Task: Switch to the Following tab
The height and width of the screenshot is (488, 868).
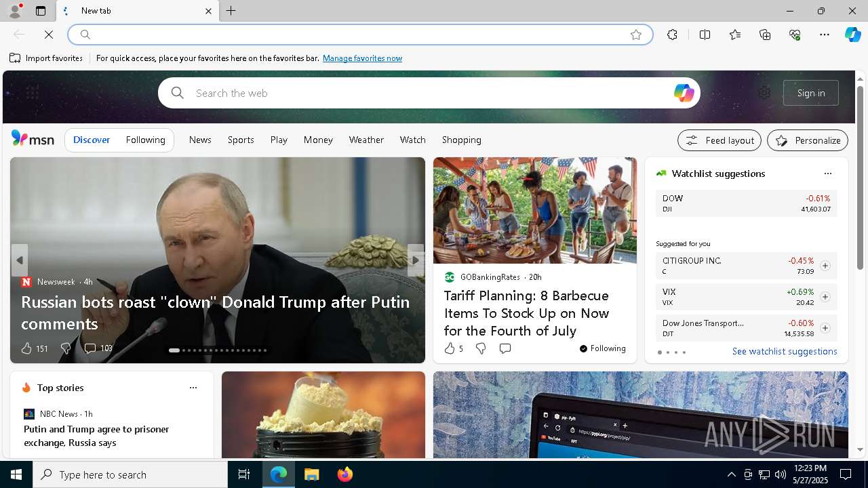Action: [146, 140]
